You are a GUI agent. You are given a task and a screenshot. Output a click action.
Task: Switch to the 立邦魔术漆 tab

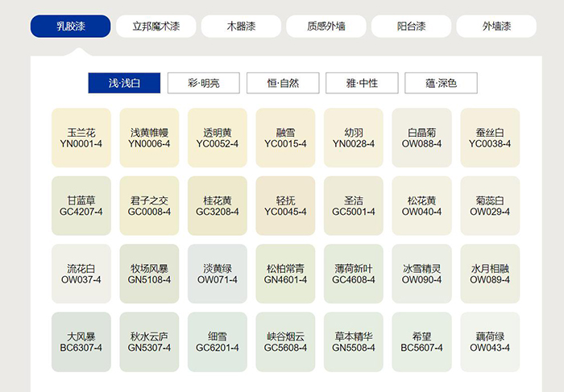pos(156,27)
